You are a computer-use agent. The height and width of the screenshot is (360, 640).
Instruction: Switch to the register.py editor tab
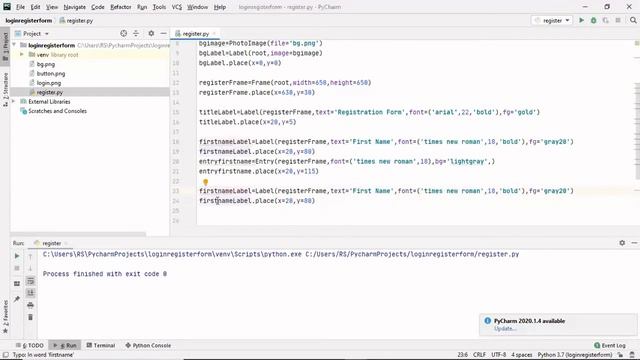coord(196,34)
